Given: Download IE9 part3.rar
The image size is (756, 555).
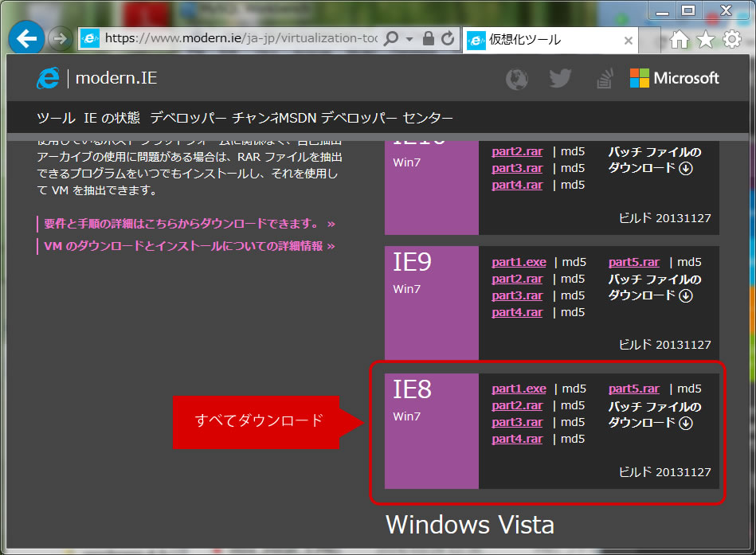Looking at the screenshot, I should (x=517, y=295).
